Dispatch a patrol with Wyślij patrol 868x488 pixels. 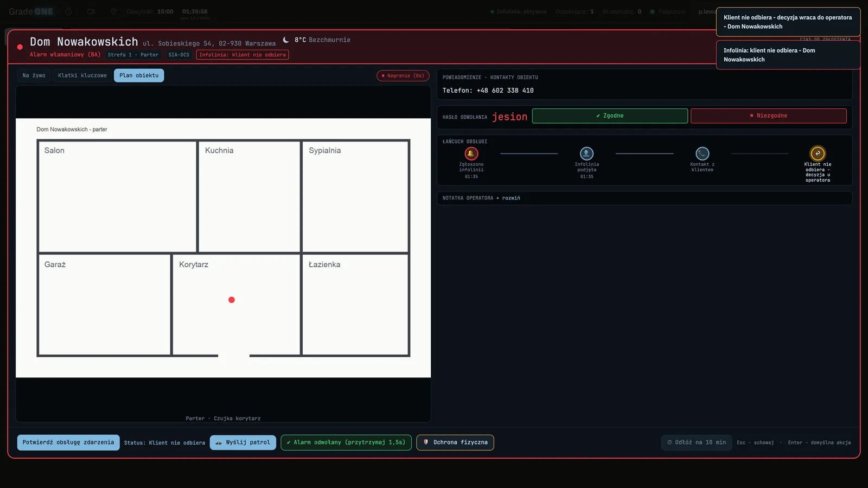click(x=243, y=442)
